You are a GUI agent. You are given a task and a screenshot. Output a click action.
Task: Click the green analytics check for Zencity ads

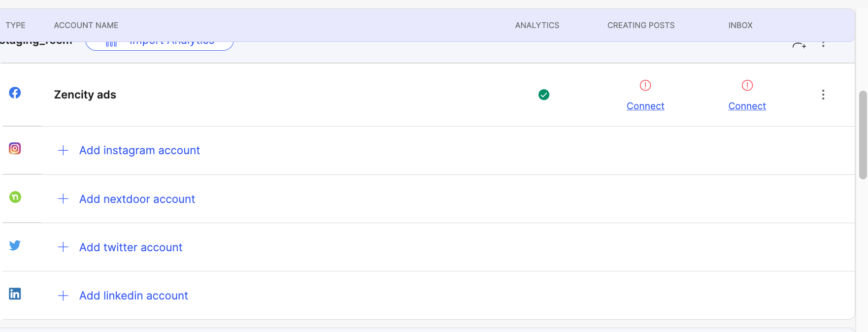coord(544,95)
